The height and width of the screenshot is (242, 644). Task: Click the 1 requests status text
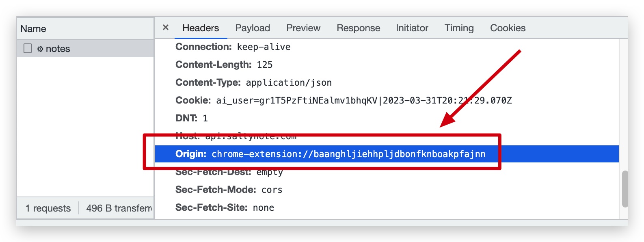click(48, 208)
